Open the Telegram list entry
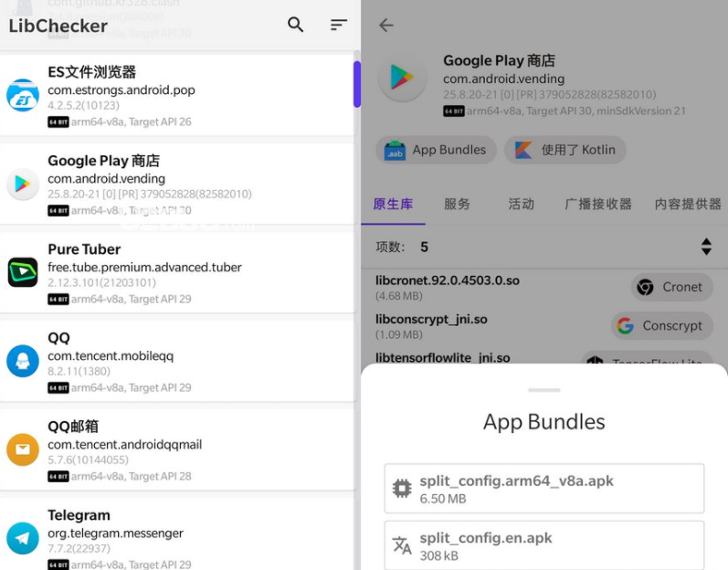 click(x=178, y=534)
